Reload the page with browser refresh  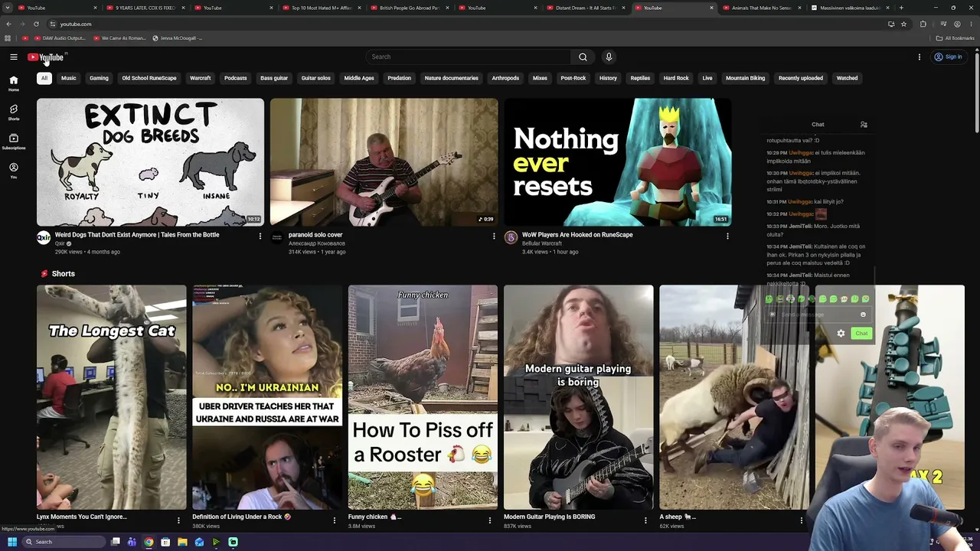click(x=36, y=24)
